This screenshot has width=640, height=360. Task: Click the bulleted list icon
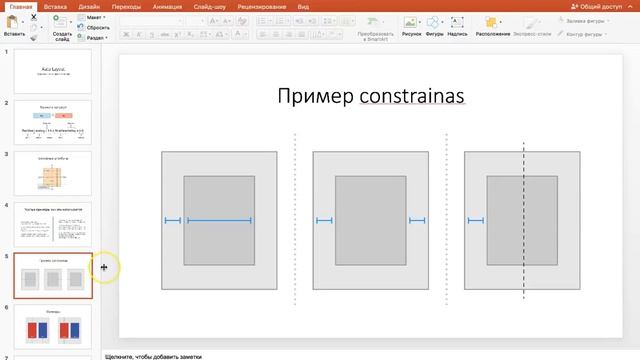262,21
